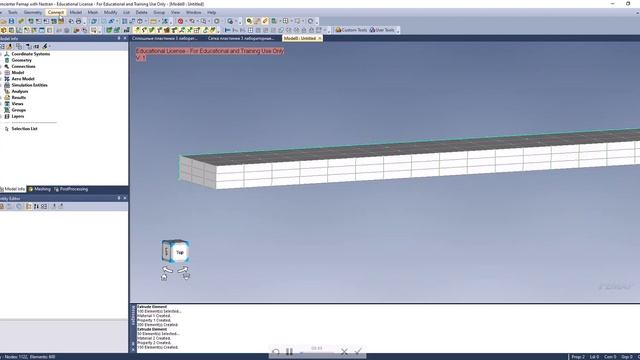The height and width of the screenshot is (360, 640).
Task: Click the printer icon in the top toolbar
Action: click(78, 21)
